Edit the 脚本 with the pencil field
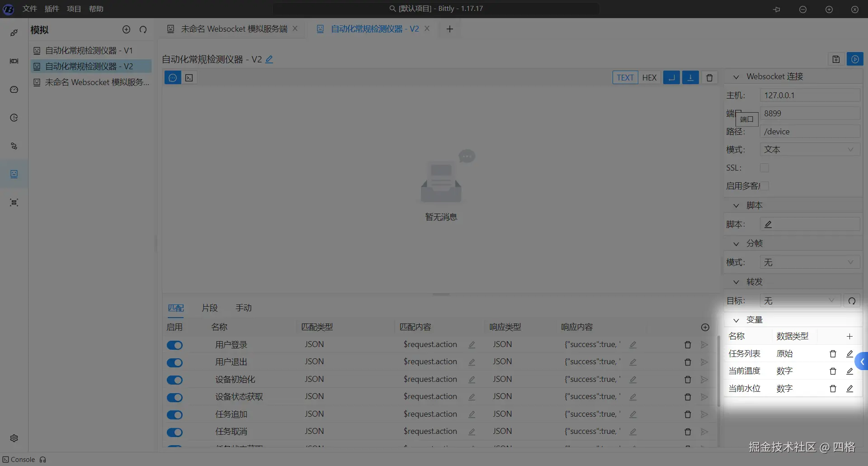This screenshot has width=868, height=466. 810,224
